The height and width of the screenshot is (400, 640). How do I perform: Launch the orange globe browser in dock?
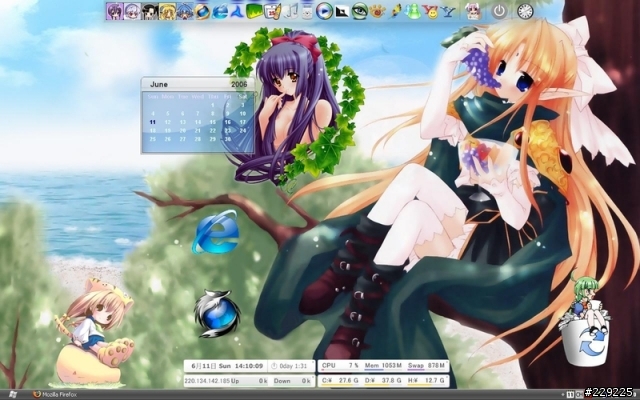(x=202, y=11)
